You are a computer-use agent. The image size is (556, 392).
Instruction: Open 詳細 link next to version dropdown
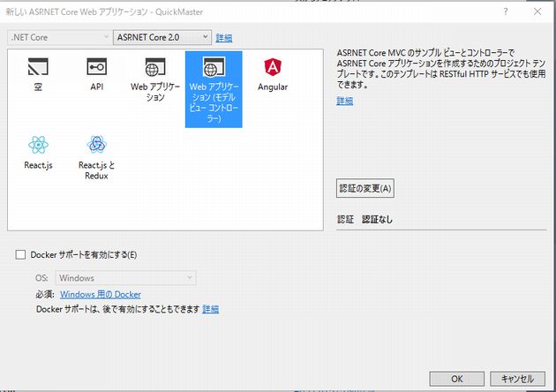pyautogui.click(x=224, y=38)
